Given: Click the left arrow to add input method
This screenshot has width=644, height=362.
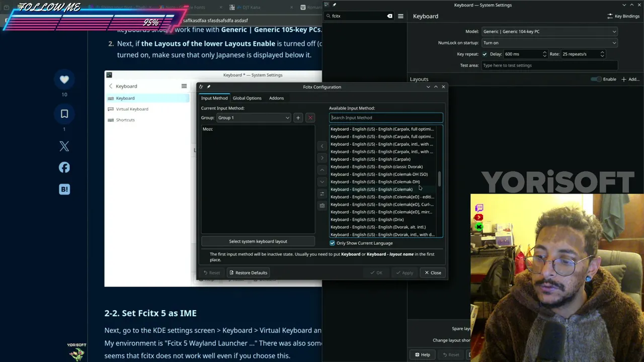Looking at the screenshot, I should 322,146.
